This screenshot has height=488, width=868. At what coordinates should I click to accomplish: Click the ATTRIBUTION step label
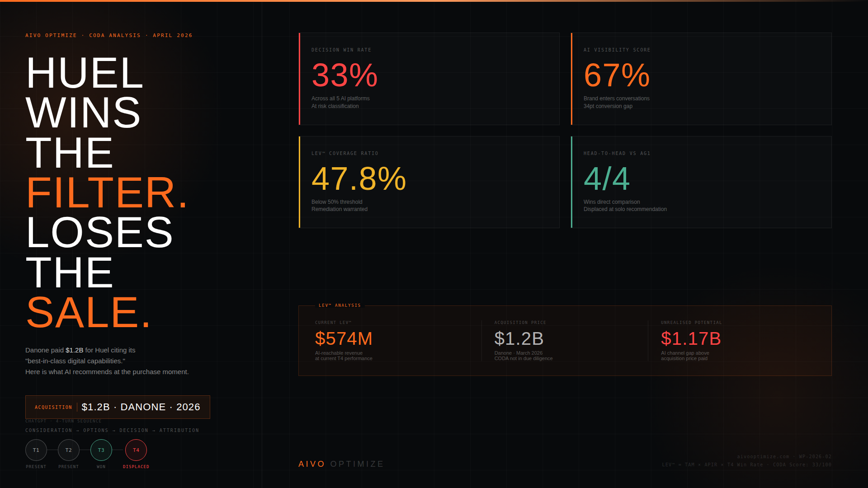tap(179, 431)
